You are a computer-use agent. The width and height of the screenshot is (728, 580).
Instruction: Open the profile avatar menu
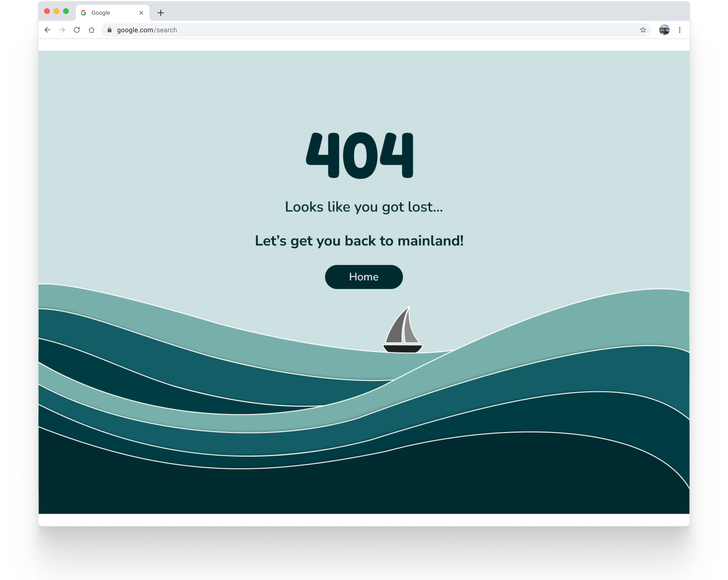pyautogui.click(x=664, y=30)
